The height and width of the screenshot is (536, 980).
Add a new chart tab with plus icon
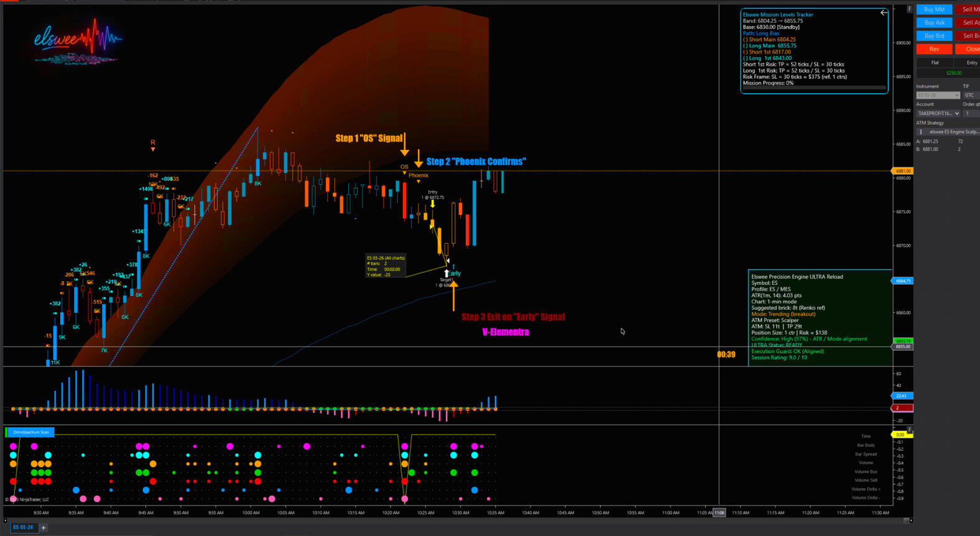click(x=44, y=527)
